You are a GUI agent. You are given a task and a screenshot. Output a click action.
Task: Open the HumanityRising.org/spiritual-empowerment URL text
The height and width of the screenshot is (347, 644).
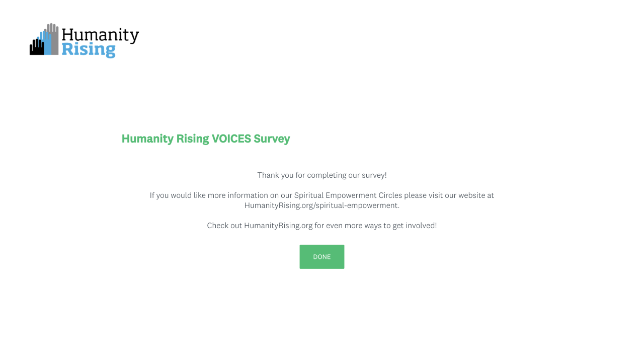[x=322, y=205]
